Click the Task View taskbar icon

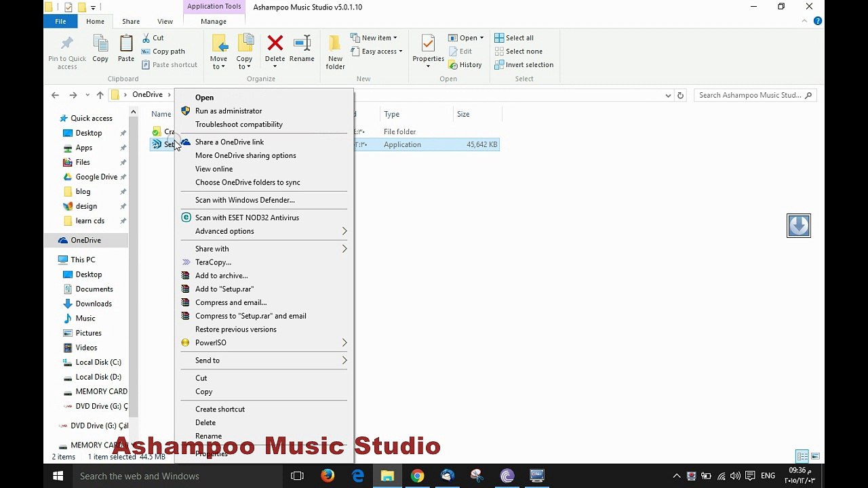tap(297, 476)
